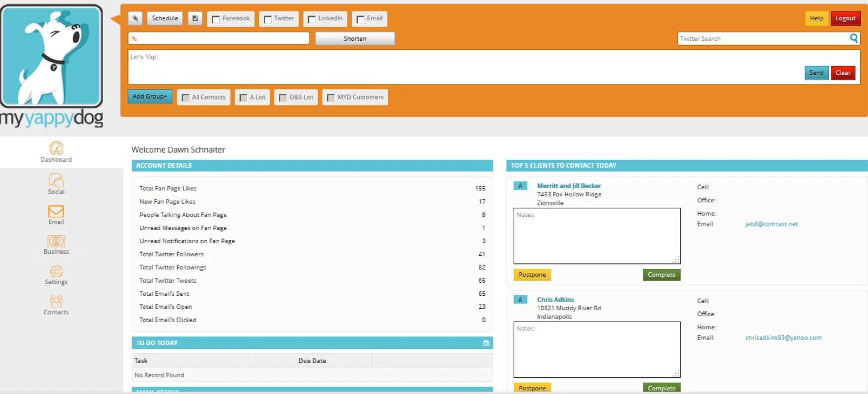Open the Settings gear sidebar icon

[x=56, y=271]
